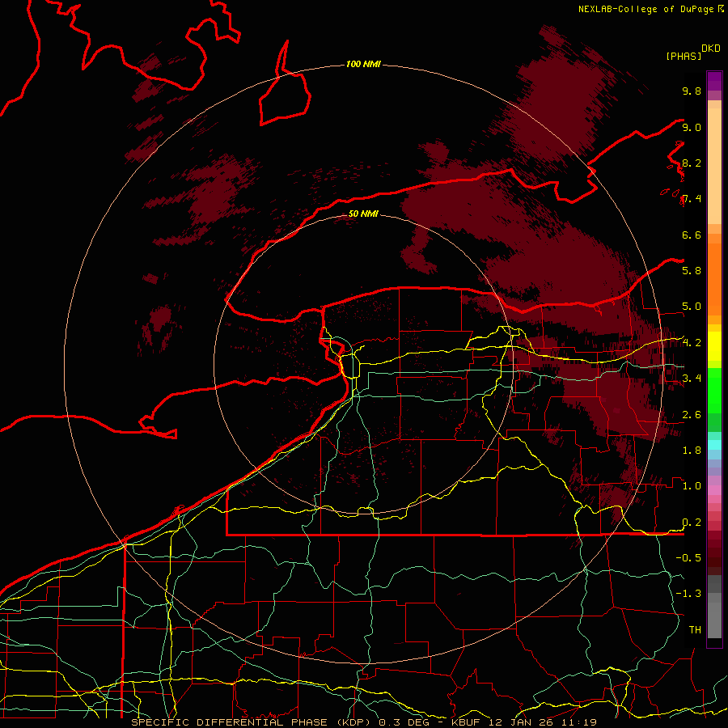This screenshot has height=728, width=728.
Task: Pick the yellow segment of the color bar
Action: (x=714, y=346)
